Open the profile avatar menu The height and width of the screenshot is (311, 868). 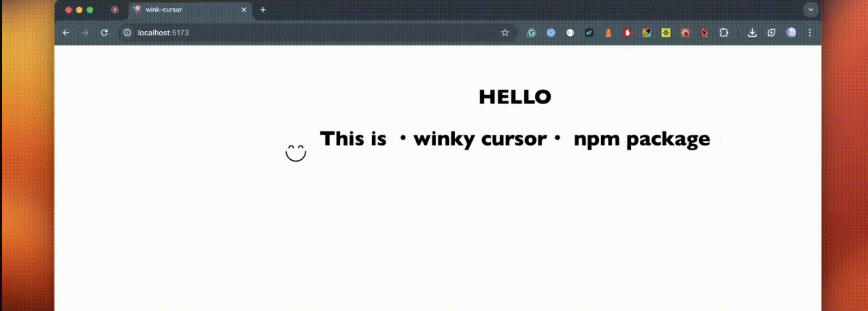[x=791, y=33]
